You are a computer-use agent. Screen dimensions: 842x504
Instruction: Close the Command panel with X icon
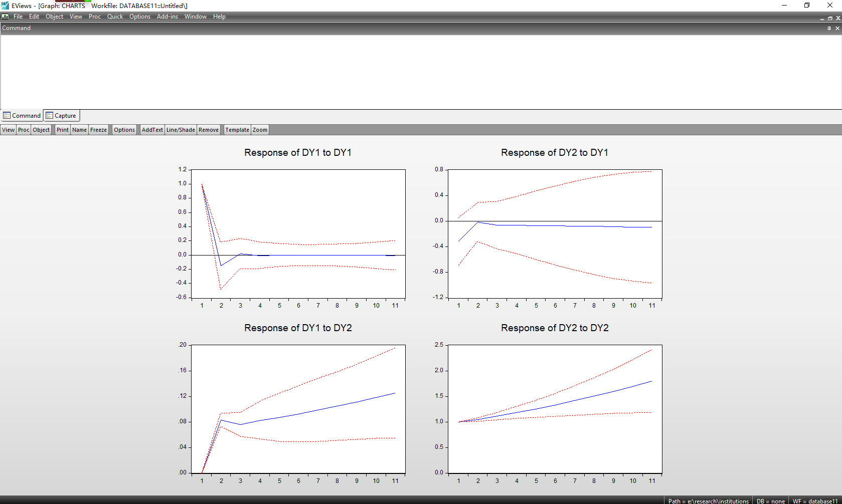click(837, 28)
